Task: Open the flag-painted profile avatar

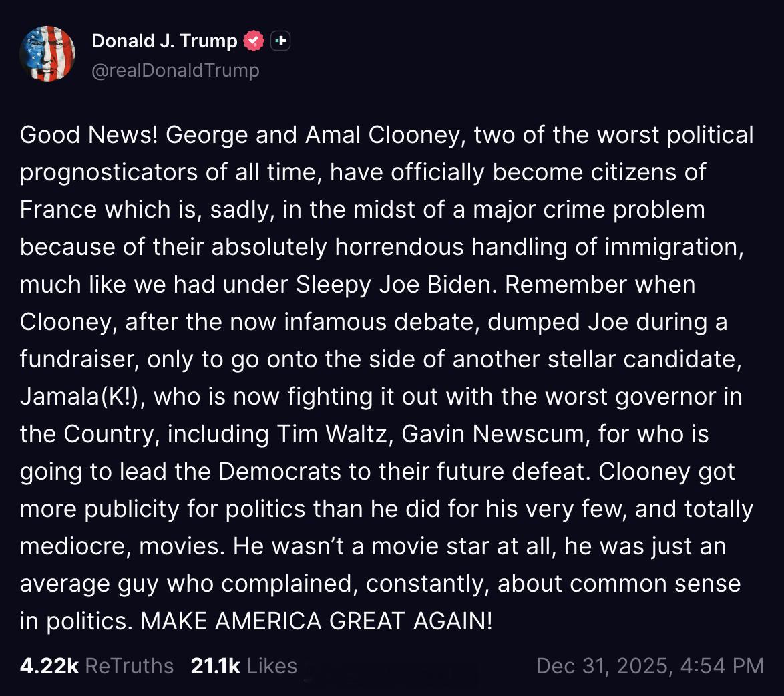Action: (47, 54)
